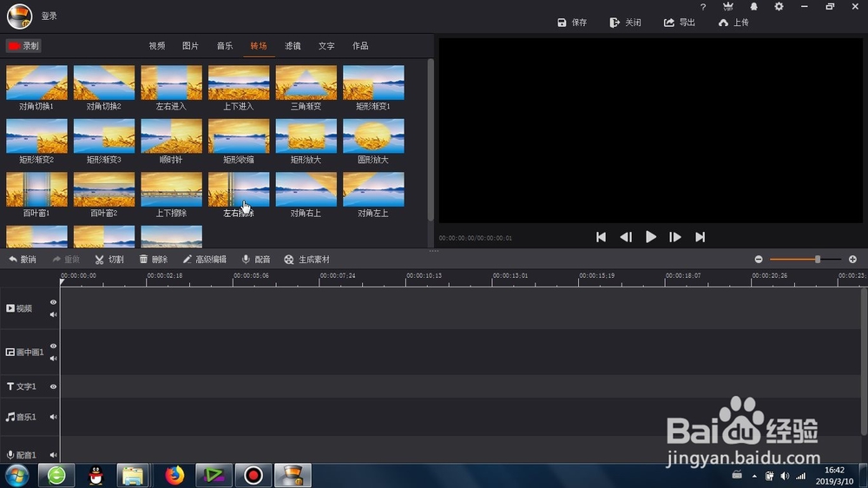
Task: Pick the 三角渐变 transition
Action: pos(306,83)
